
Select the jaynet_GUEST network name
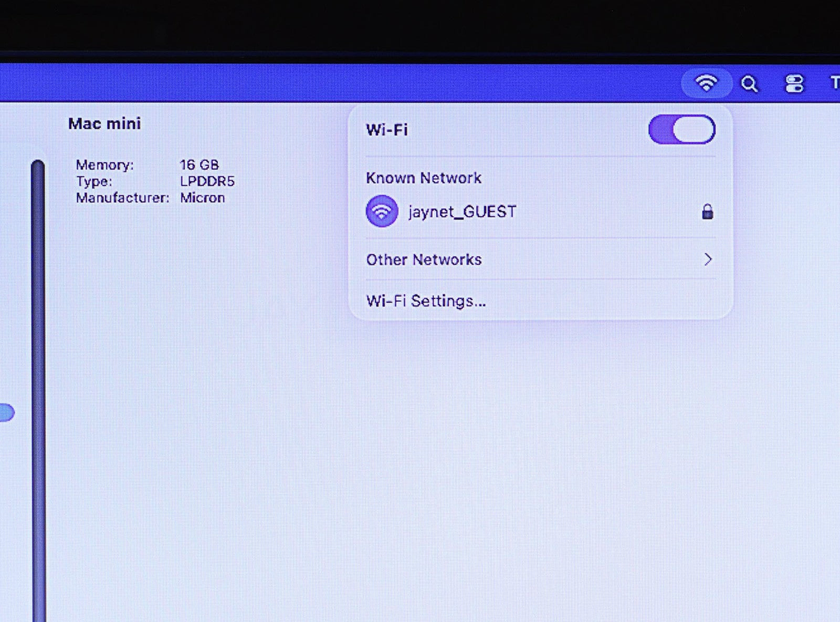tap(462, 212)
